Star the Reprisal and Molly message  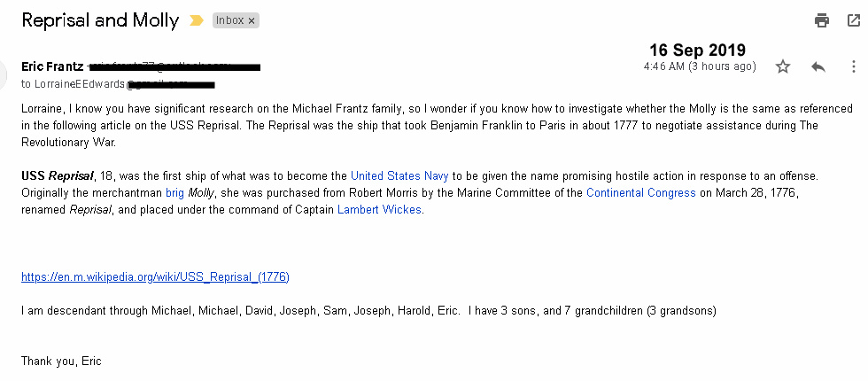[783, 66]
